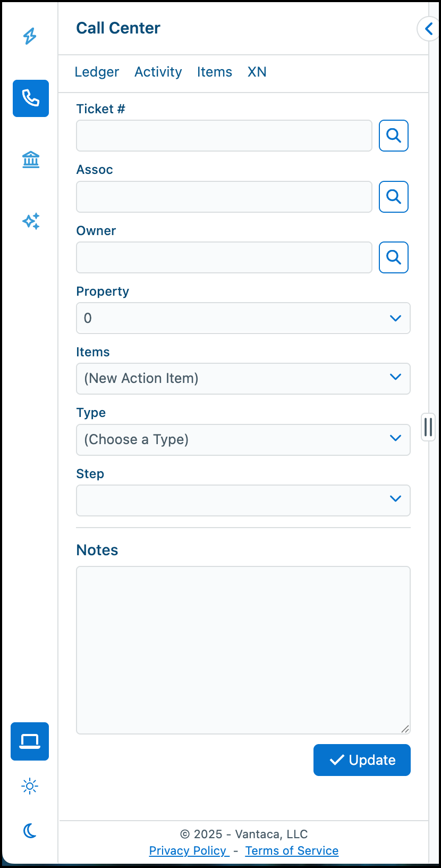
Task: Switch to the Ledger tab
Action: coord(97,72)
